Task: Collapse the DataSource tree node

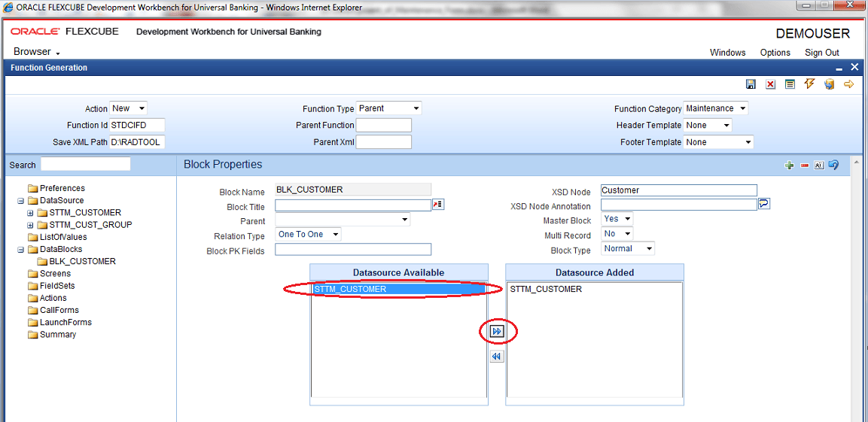Action: pos(20,200)
